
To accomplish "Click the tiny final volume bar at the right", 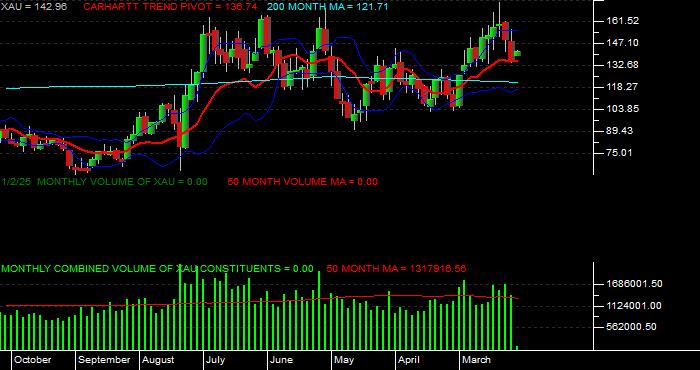I will (x=517, y=348).
